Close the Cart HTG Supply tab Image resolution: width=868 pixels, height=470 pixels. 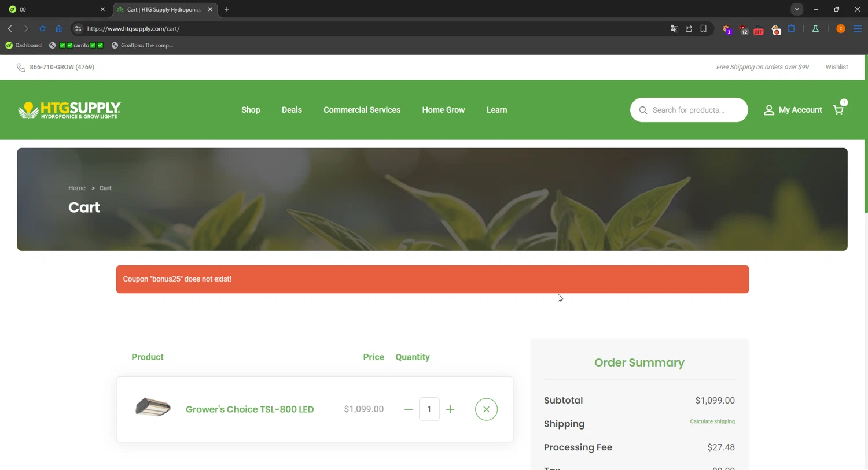(x=210, y=9)
